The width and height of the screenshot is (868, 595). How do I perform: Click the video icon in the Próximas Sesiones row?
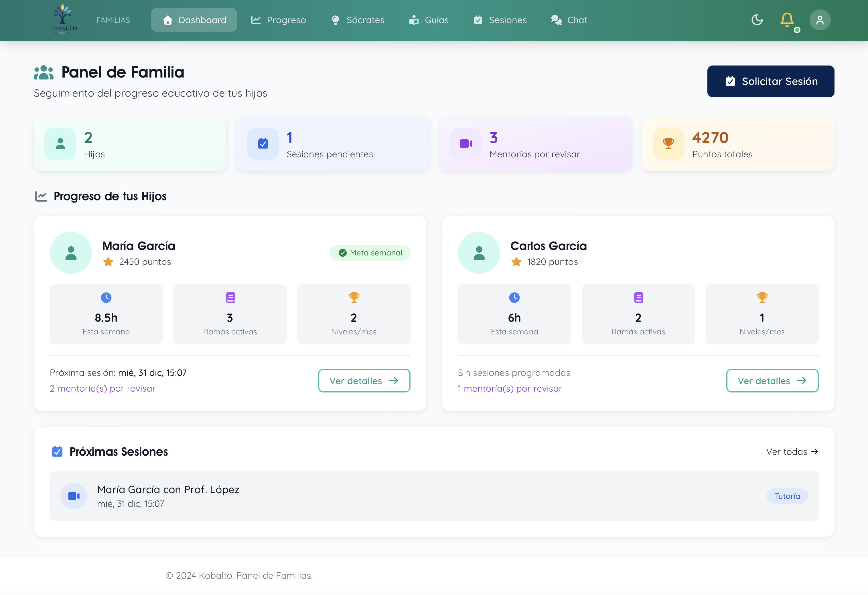pos(74,496)
